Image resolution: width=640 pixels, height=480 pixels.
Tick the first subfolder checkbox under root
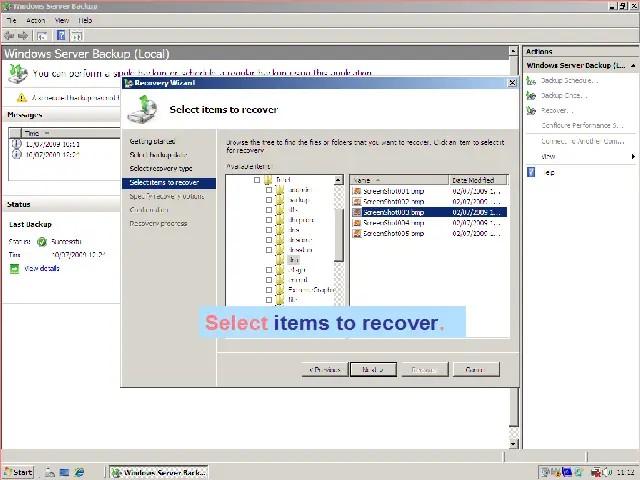click(x=269, y=190)
